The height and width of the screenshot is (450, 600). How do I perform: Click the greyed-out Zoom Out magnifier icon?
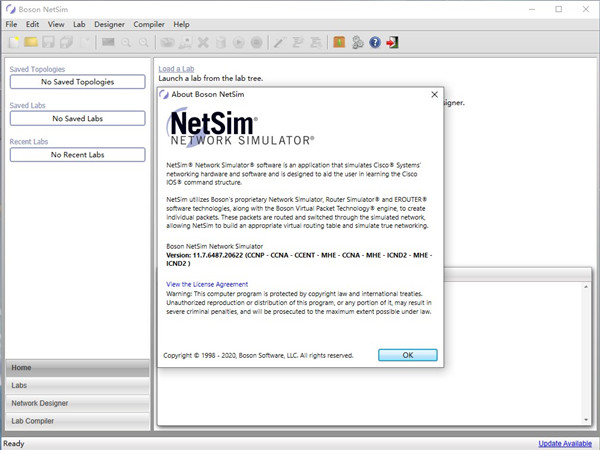(143, 42)
